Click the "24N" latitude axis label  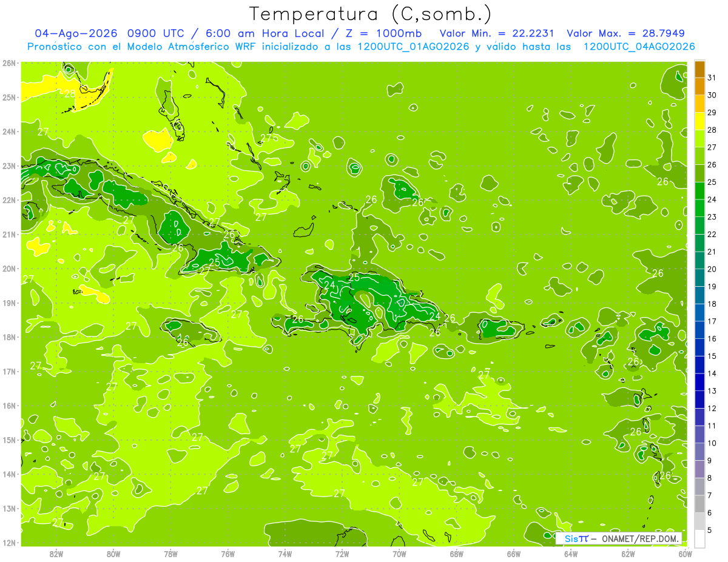click(9, 132)
